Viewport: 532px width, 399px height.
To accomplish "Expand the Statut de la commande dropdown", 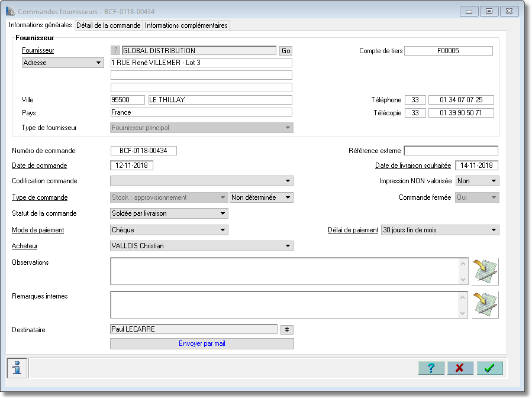I will click(x=169, y=213).
